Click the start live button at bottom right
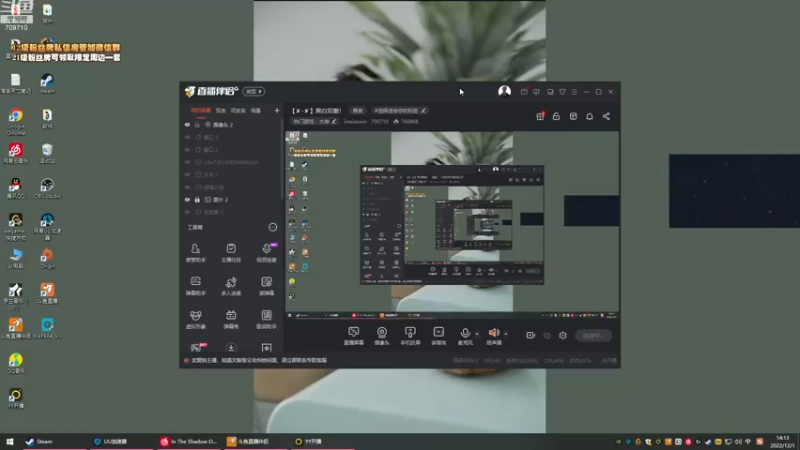Screen dimensions: 800x450 tap(593, 335)
